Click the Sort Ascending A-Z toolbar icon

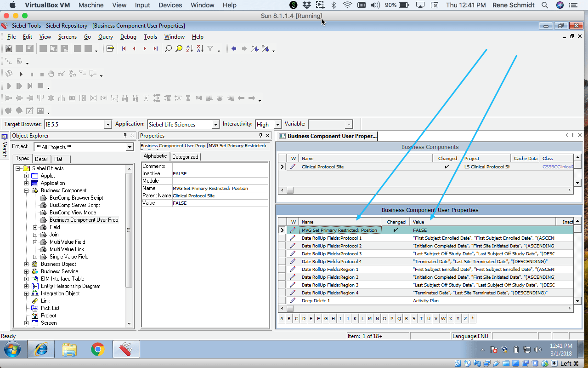tap(189, 48)
